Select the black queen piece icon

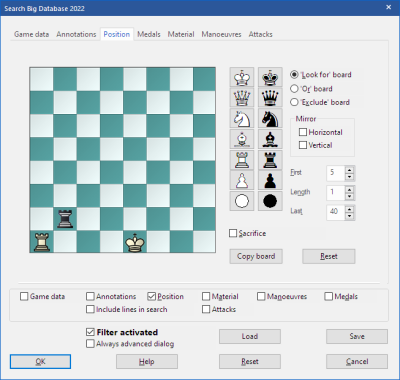tap(270, 98)
